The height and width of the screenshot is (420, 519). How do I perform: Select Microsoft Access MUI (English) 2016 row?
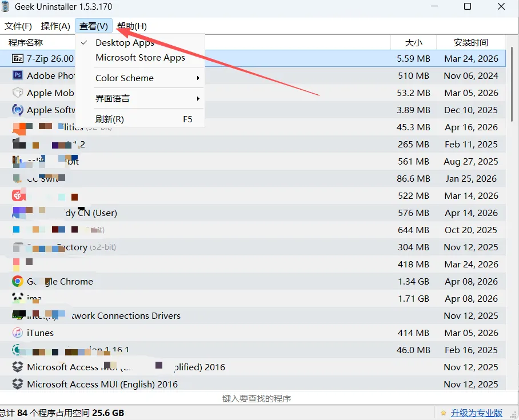tap(253, 384)
